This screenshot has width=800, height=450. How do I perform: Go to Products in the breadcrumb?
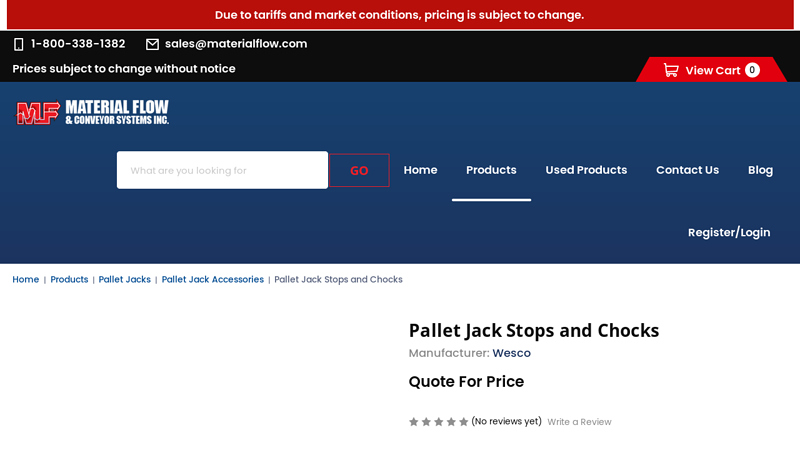pos(69,280)
